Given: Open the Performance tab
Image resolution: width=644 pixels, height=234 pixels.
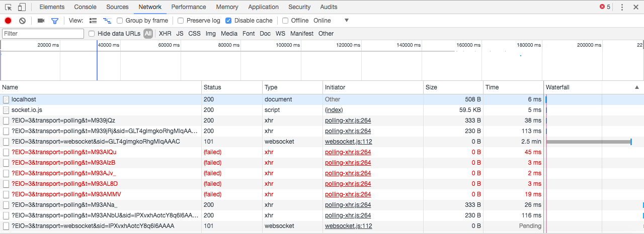Looking at the screenshot, I should point(189,7).
